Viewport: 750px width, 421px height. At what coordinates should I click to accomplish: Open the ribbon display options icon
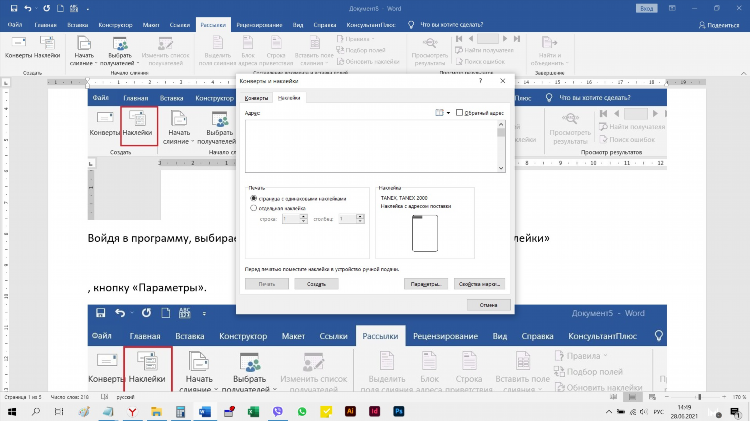click(672, 8)
